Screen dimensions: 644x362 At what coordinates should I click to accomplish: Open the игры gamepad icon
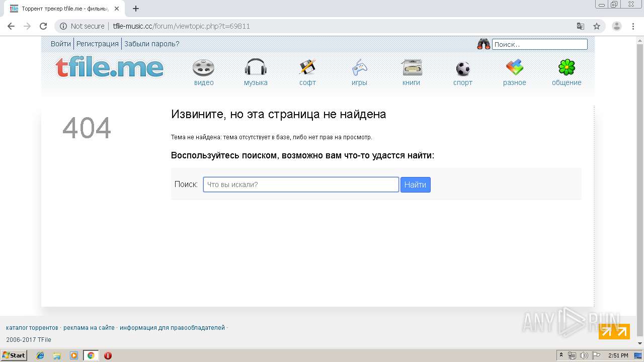(x=359, y=67)
